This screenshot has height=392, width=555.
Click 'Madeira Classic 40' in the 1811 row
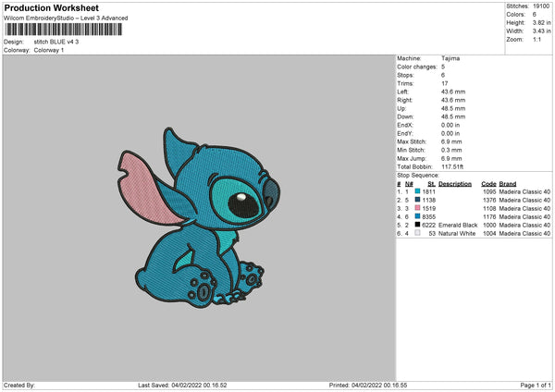pos(524,191)
